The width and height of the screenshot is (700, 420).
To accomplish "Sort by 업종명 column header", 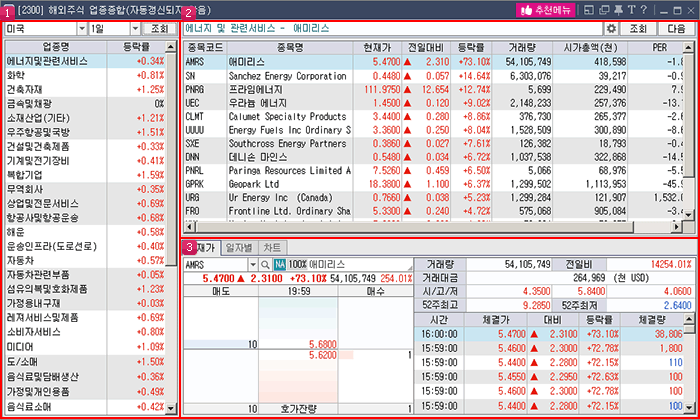I will click(56, 47).
